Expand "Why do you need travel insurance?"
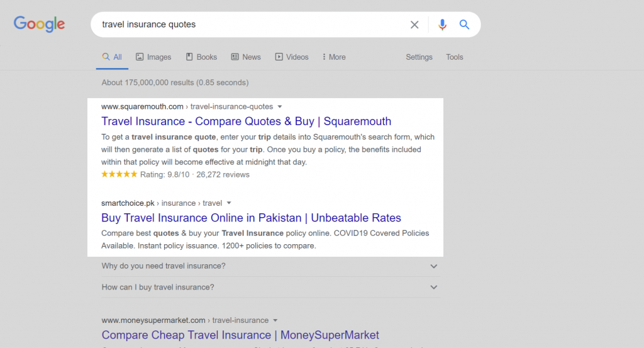This screenshot has height=348, width=644. pyautogui.click(x=269, y=266)
